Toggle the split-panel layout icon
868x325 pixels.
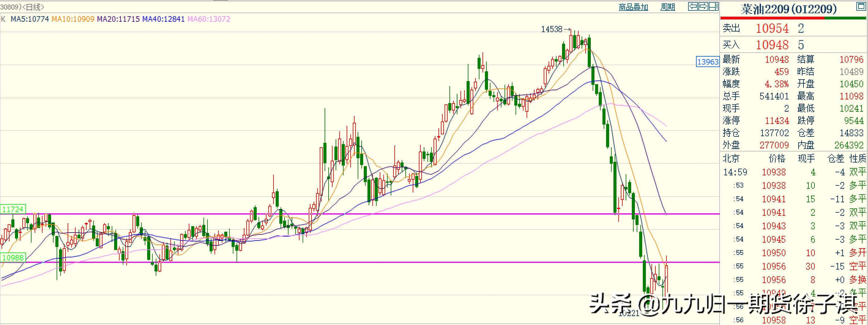(713, 6)
